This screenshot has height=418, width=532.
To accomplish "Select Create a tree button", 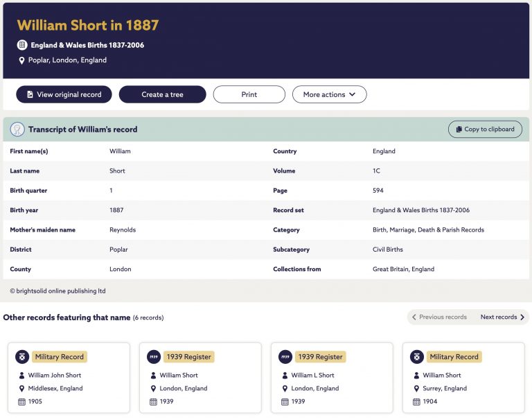I will [x=163, y=94].
